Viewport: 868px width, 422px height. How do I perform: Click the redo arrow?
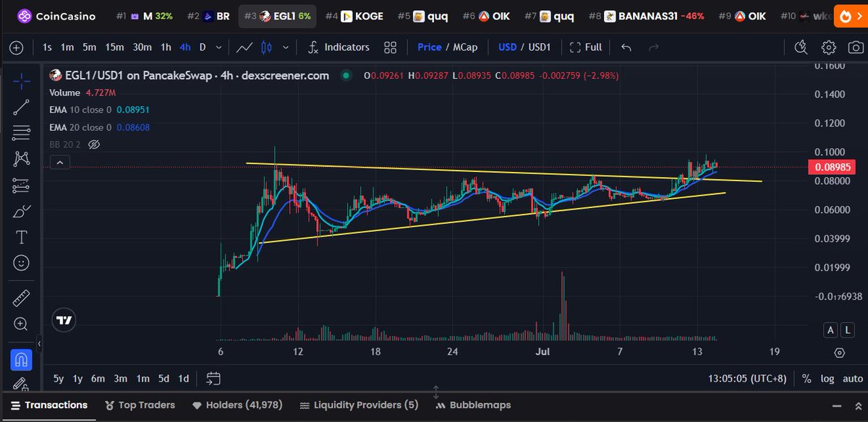click(x=653, y=48)
